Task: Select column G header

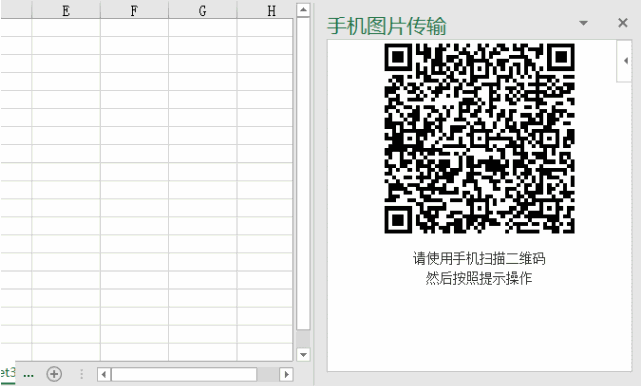Action: pos(202,10)
